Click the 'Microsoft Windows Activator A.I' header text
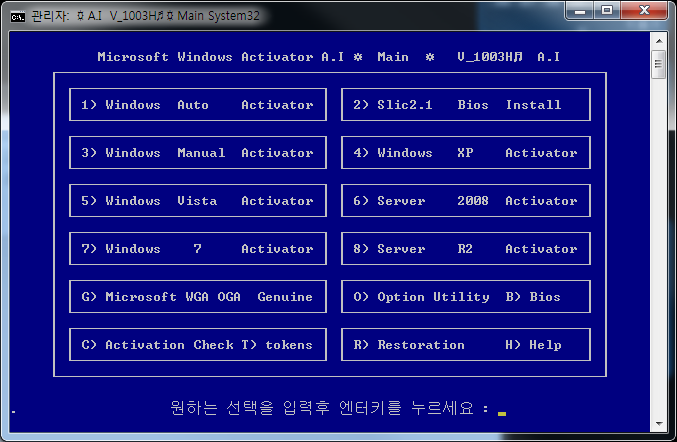This screenshot has width=677, height=442. (x=221, y=57)
